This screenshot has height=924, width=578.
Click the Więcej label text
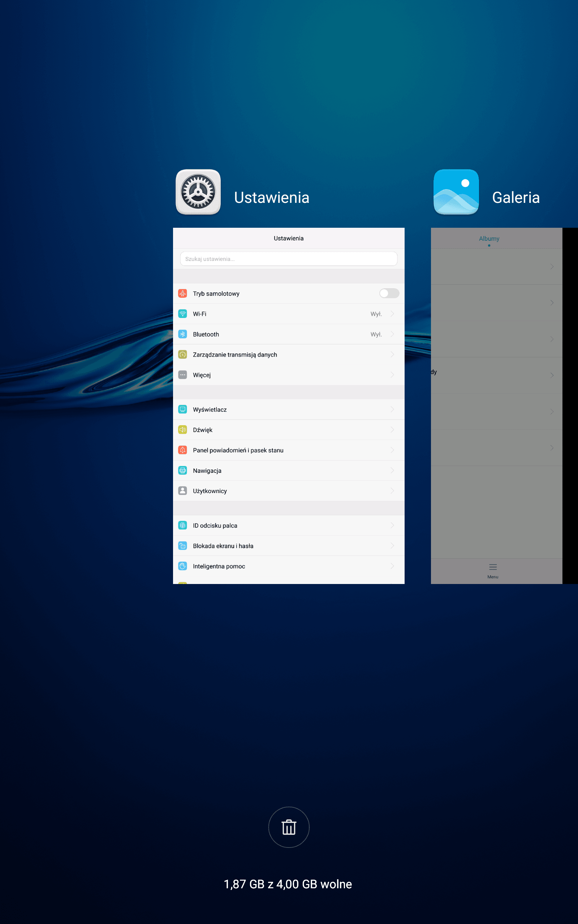click(x=202, y=375)
